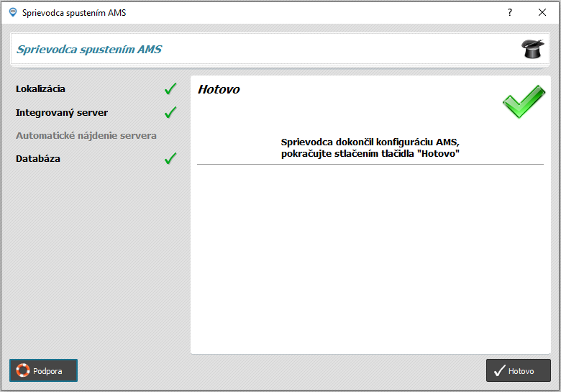
Task: Click the blue "Sprievodca spustením AMS" header title
Action: pyautogui.click(x=89, y=50)
